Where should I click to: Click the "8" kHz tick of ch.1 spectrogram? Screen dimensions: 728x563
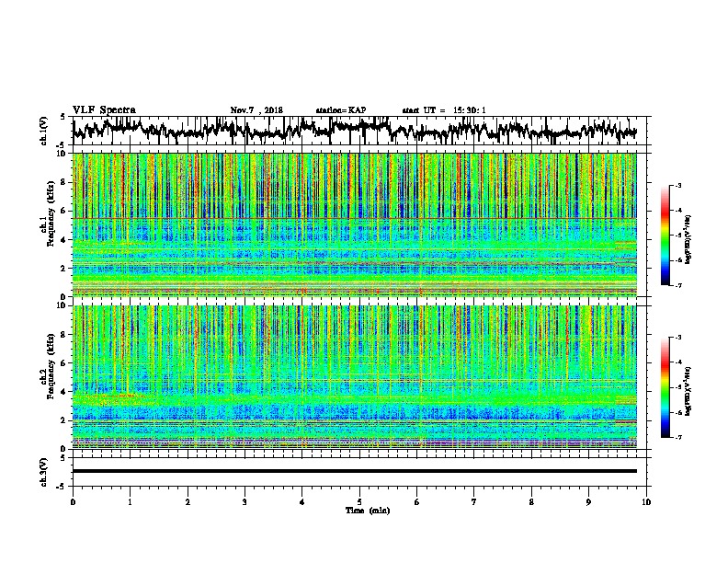[x=63, y=182]
